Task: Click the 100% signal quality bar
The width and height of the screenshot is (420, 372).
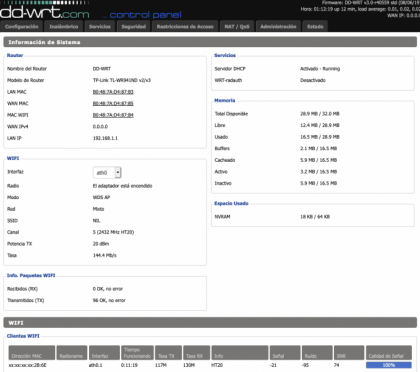Action: point(389,365)
